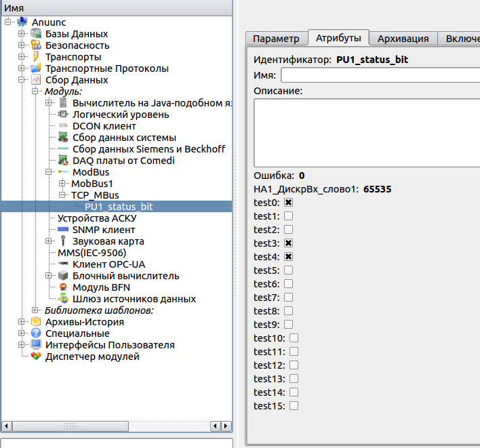Collapse the ModBus tree branch

[x=49, y=172]
